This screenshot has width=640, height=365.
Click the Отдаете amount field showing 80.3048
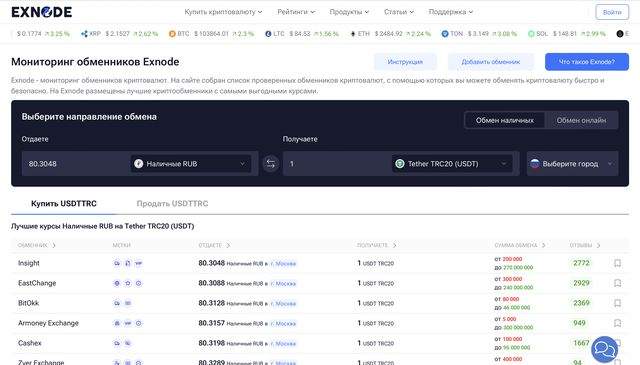pos(76,164)
